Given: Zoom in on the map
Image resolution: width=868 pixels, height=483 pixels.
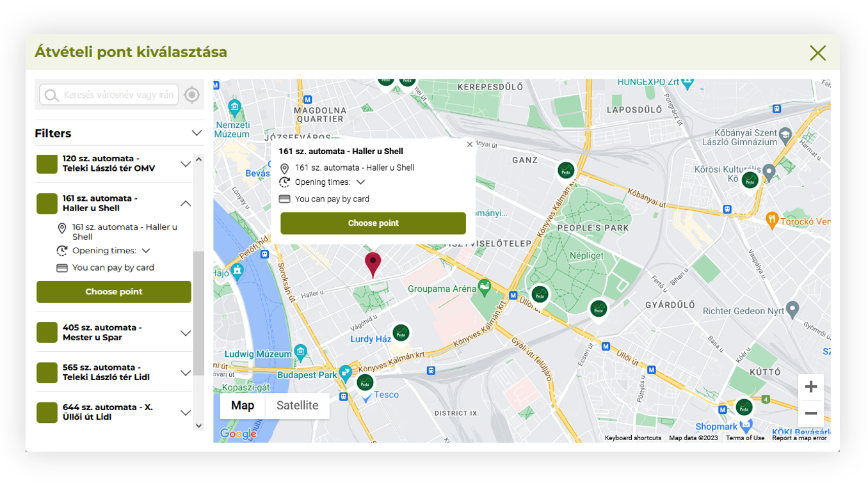Looking at the screenshot, I should coord(811,387).
